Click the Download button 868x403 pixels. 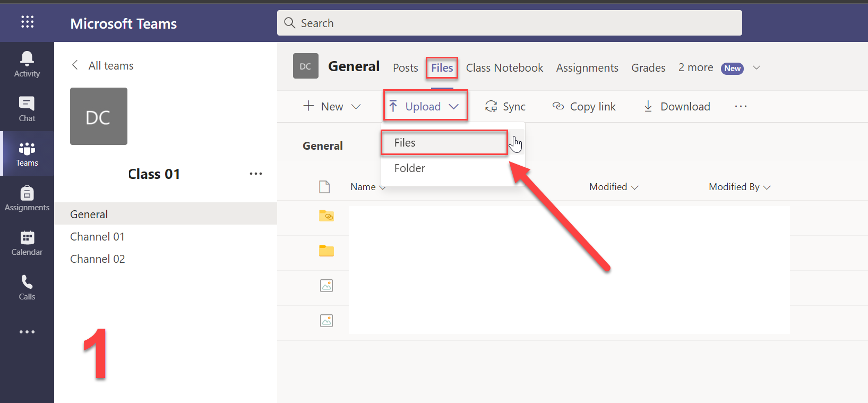pos(677,106)
